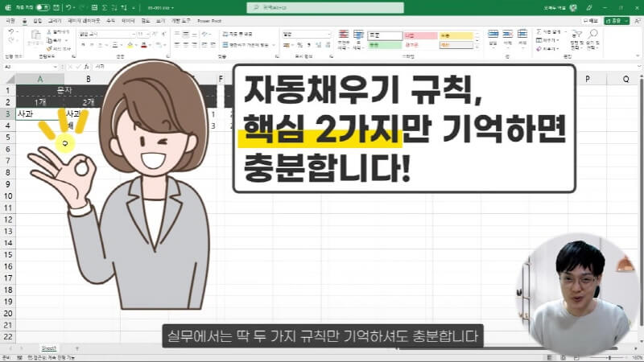Image resolution: width=644 pixels, height=362 pixels.
Task: Click the 메모 (Comments) button
Action: click(x=591, y=21)
